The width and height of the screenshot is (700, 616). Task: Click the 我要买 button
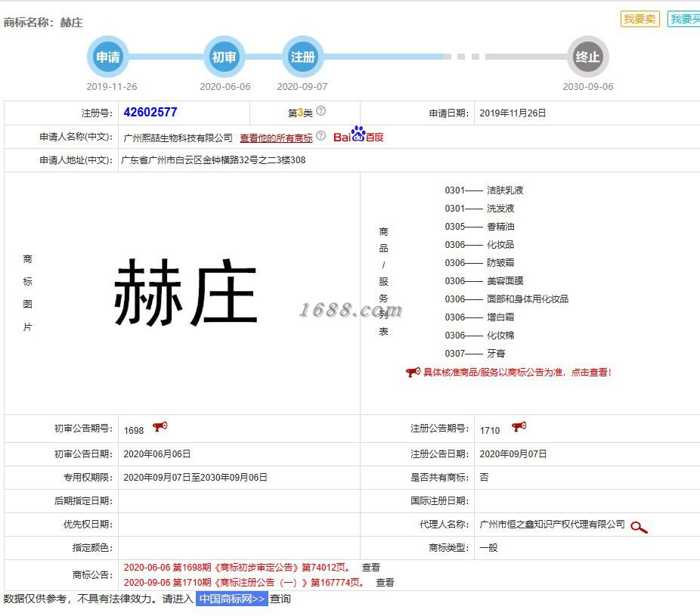click(x=685, y=19)
